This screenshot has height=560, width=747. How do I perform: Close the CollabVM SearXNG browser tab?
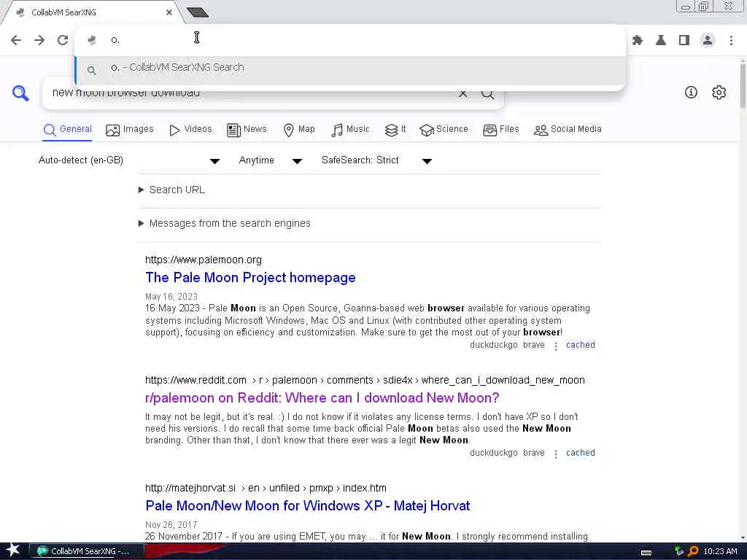tap(169, 12)
